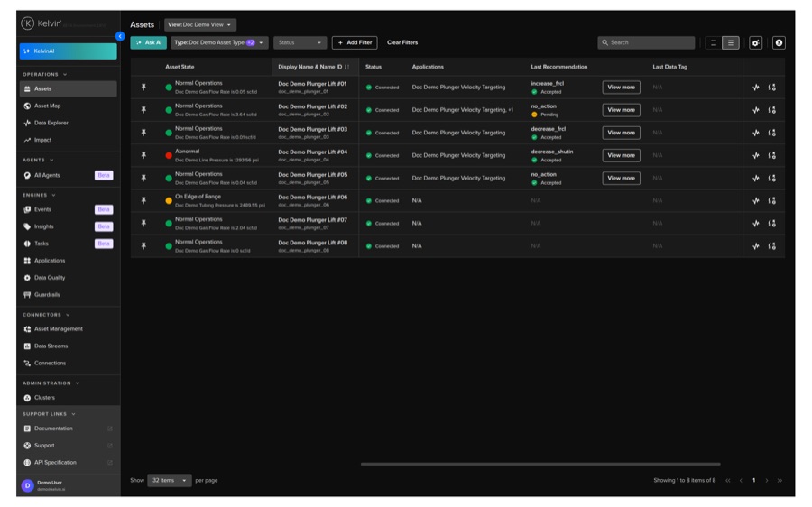Go to Data Explorer
This screenshot has height=507, width=812.
coord(51,124)
